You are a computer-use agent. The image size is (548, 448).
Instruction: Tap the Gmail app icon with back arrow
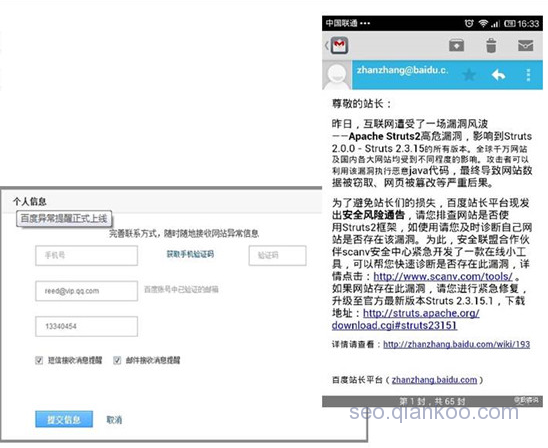[337, 45]
